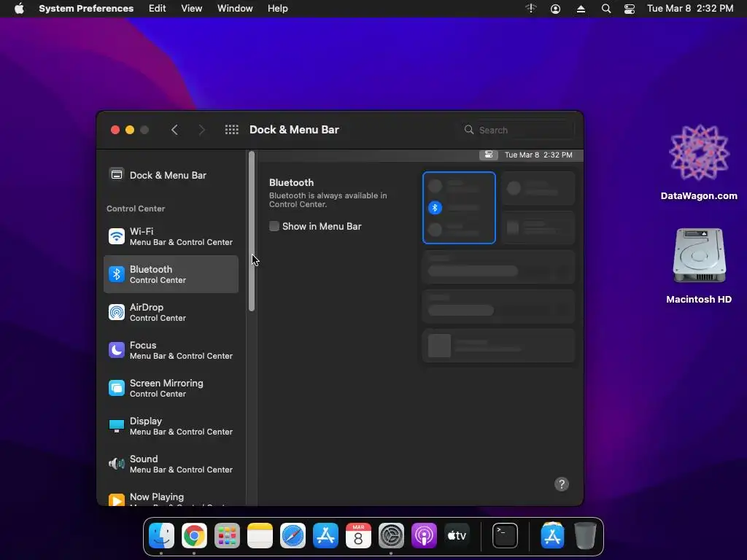
Task: Open the Edit menu
Action: 158,9
